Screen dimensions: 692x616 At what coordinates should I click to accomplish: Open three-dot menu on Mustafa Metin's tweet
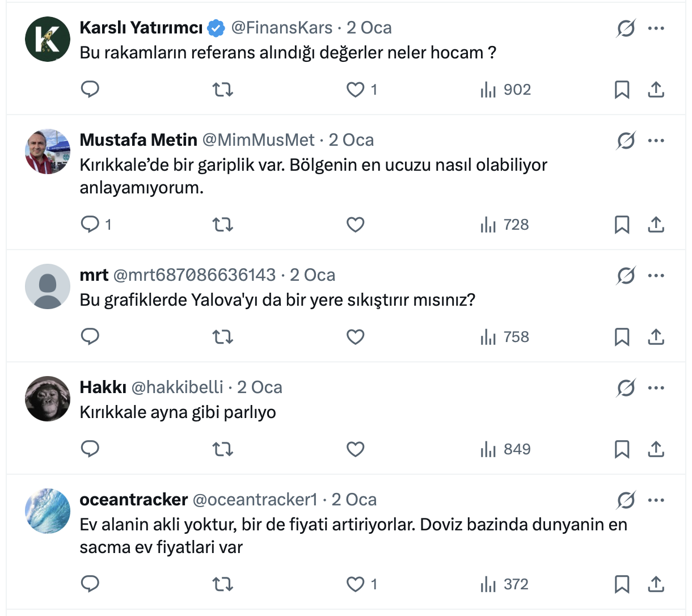coord(656,141)
